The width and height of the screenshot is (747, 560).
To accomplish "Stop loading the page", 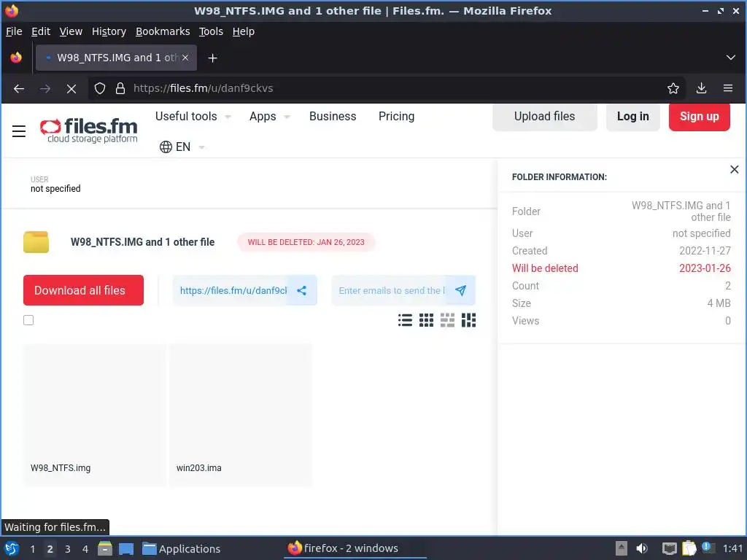I will tap(71, 88).
